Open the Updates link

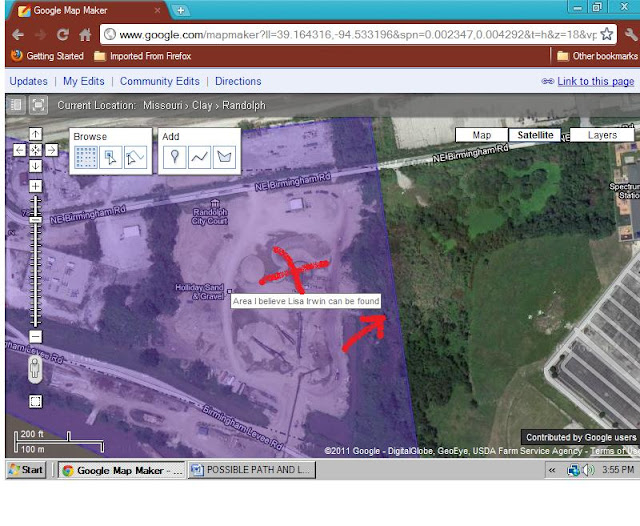(x=29, y=81)
